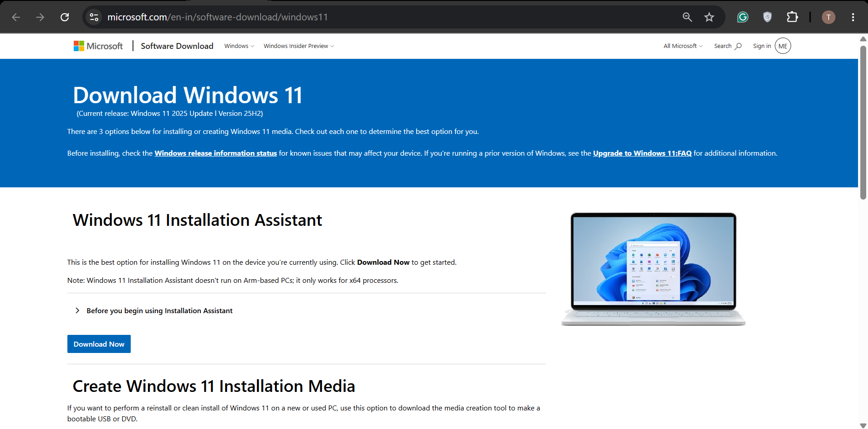
Task: Open Upgrade to Windows 11:FAQ link
Action: (x=642, y=153)
